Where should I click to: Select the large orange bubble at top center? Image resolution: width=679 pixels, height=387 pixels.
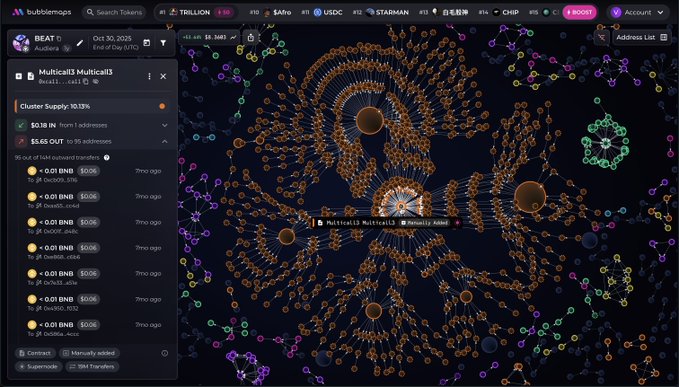click(x=369, y=120)
